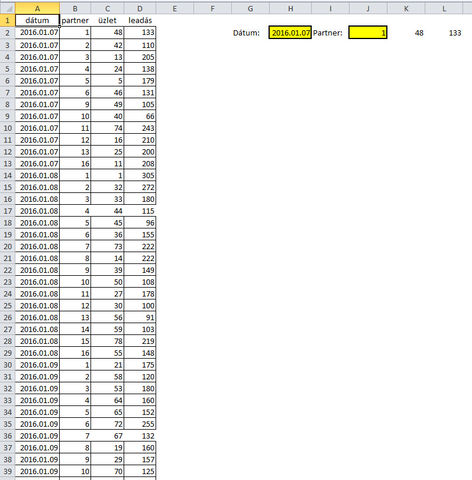Select leadás value 219 in row 28
The width and height of the screenshot is (472, 480).
[140, 341]
